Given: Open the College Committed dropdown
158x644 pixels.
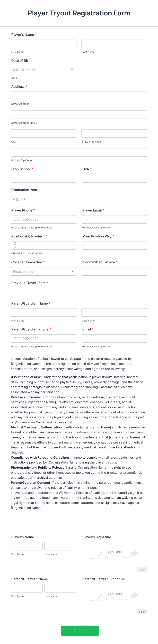Looking at the screenshot, I should pyautogui.click(x=43, y=271).
